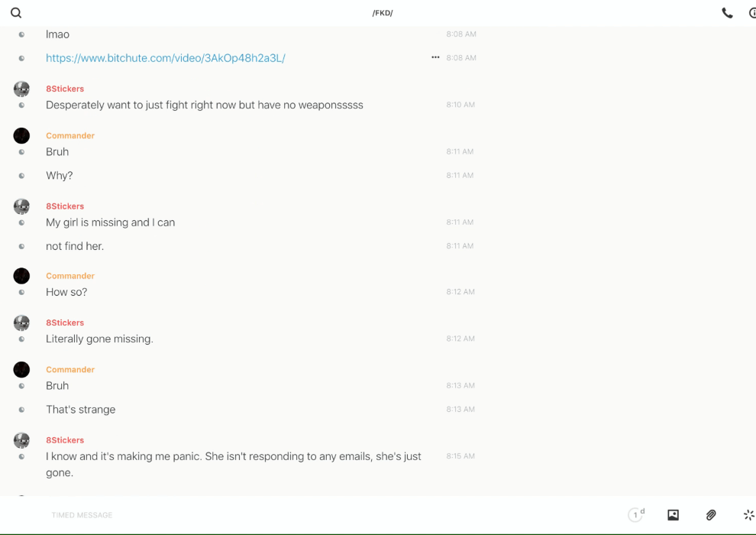The height and width of the screenshot is (535, 756).
Task: Toggle the 1d timed message timer
Action: [636, 514]
